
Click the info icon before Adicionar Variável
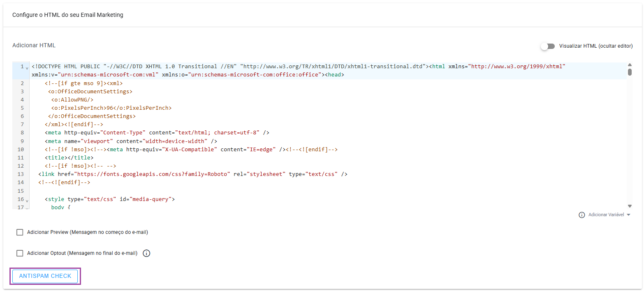[x=581, y=215]
